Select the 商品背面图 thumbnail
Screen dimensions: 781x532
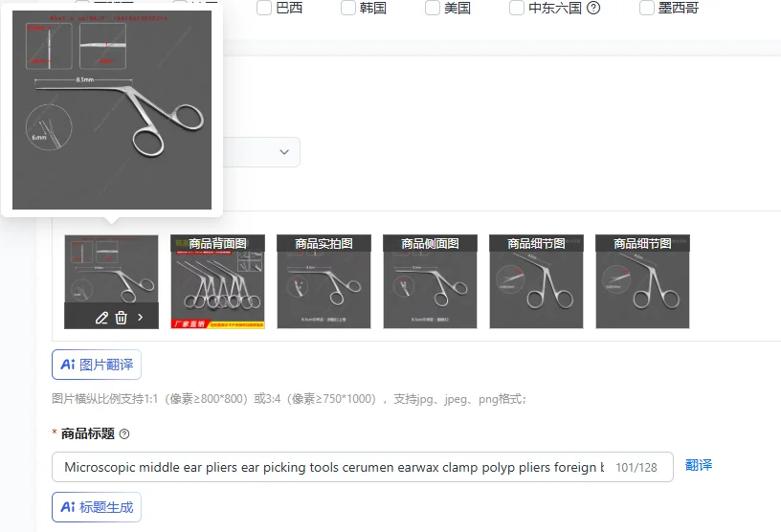pos(217,281)
